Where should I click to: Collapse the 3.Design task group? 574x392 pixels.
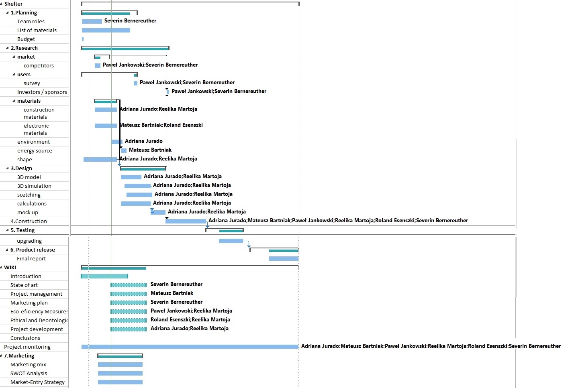(x=7, y=169)
